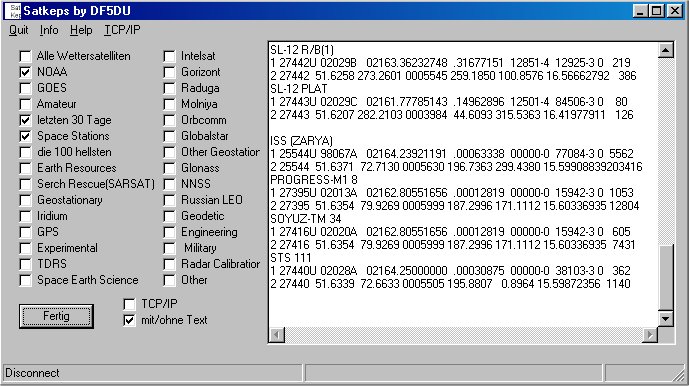The width and height of the screenshot is (689, 386).
Task: Check the Engineering checkbox
Action: tap(169, 232)
